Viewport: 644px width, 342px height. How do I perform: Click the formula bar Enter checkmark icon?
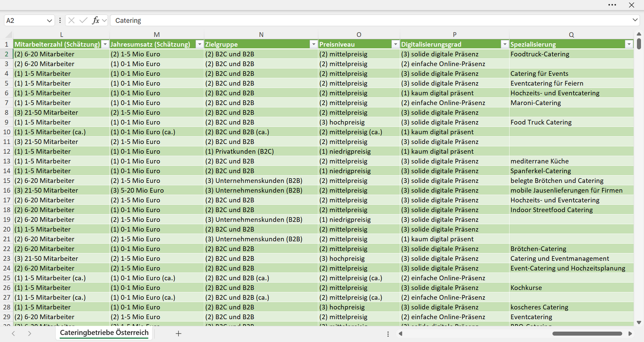click(83, 21)
